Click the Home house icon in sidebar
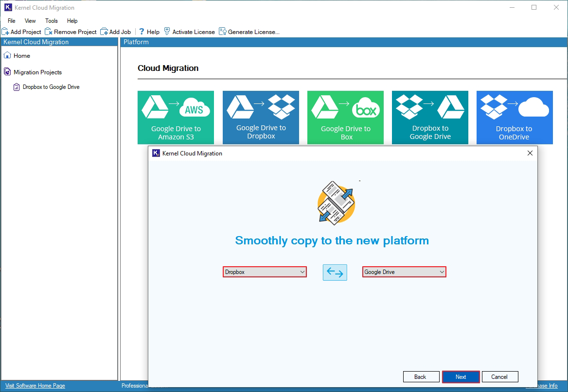This screenshot has width=568, height=392. 7,55
